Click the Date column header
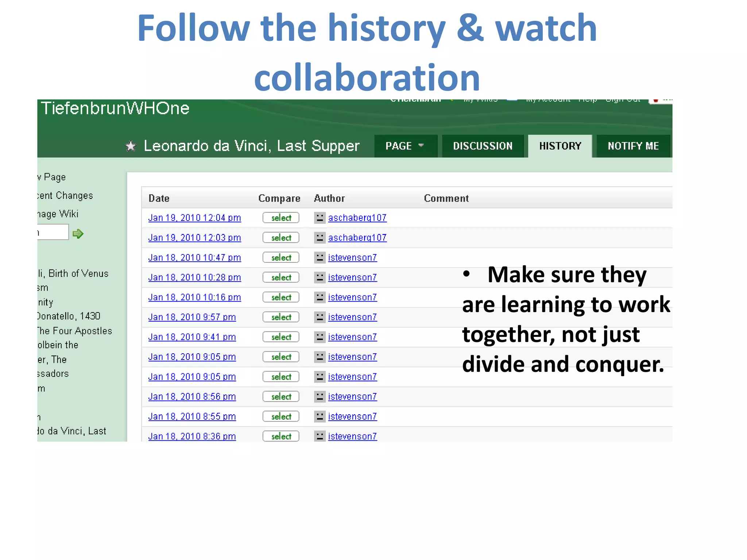Viewport: 747px width, 560px height. 159,198
